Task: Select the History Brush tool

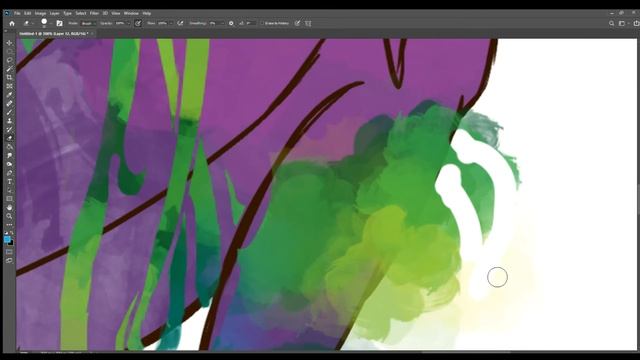Action: point(9,129)
